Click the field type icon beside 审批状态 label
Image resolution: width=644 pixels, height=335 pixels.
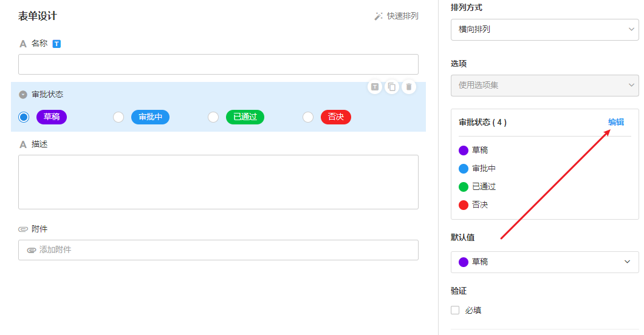23,95
